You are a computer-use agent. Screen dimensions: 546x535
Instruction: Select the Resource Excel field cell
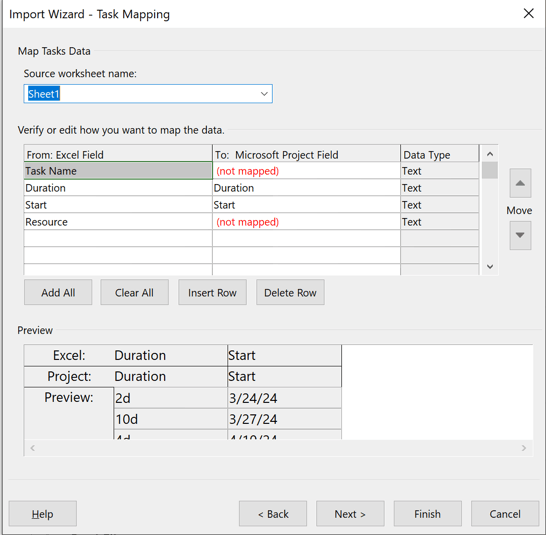click(x=118, y=222)
